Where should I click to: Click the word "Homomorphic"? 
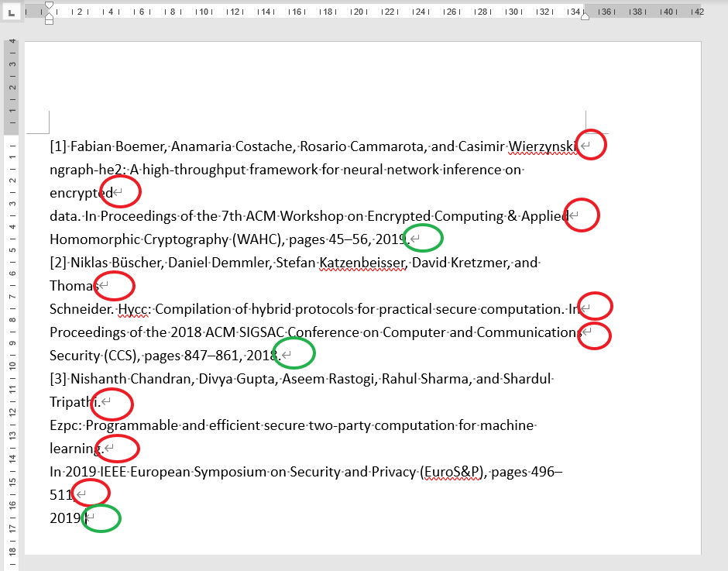point(94,239)
